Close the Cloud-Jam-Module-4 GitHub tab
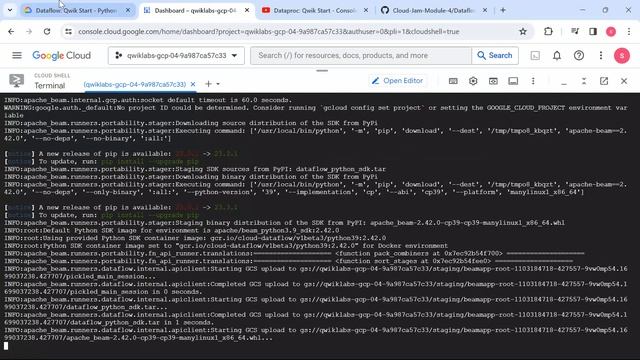 pos(485,10)
